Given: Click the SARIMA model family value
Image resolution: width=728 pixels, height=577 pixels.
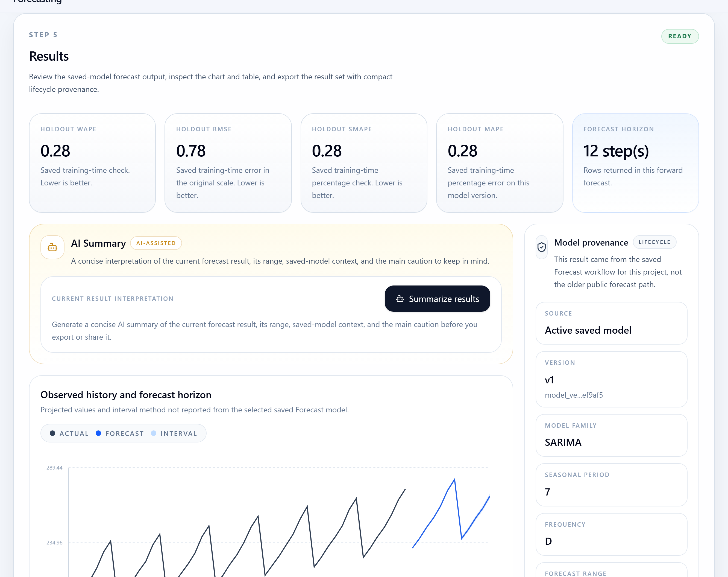Looking at the screenshot, I should click(x=563, y=442).
